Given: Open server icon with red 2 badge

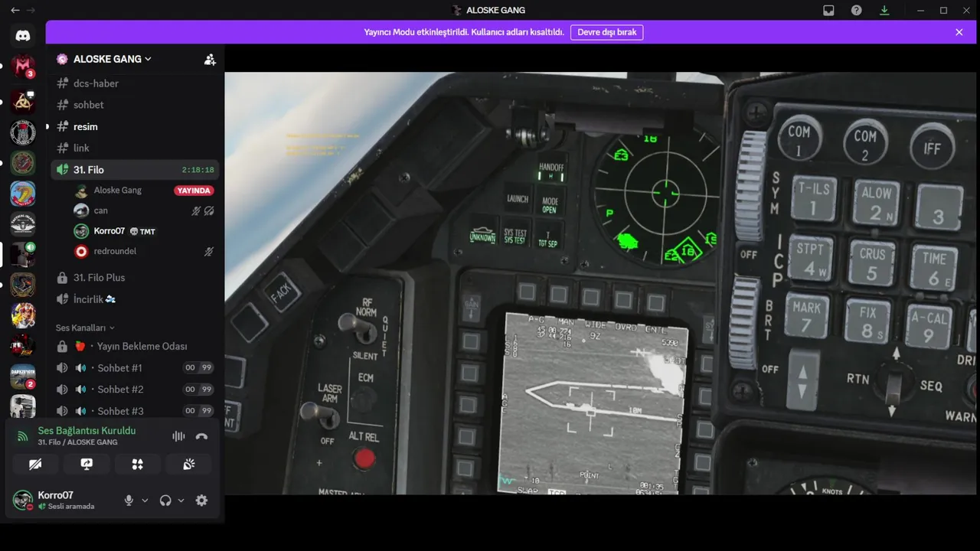Looking at the screenshot, I should 23,376.
